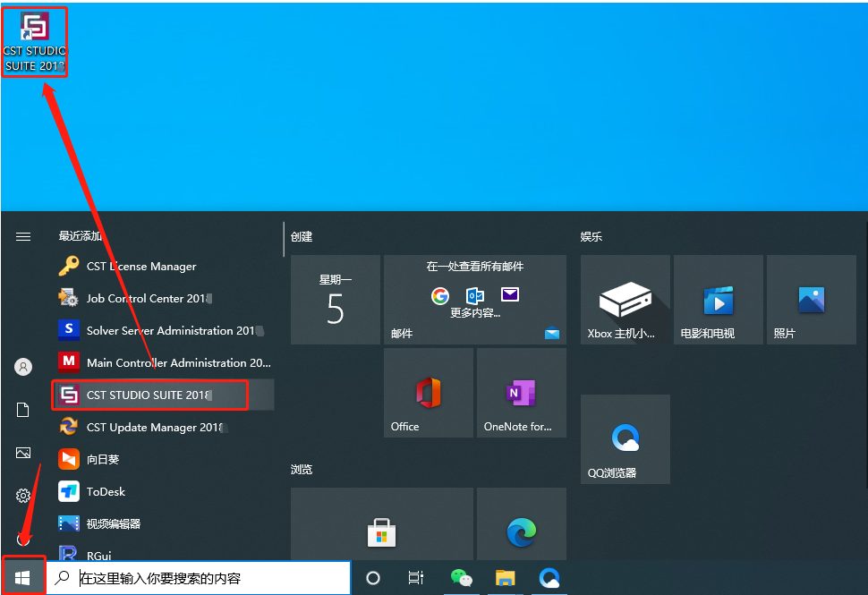Open the OneNote tile
868x595 pixels.
(522, 393)
